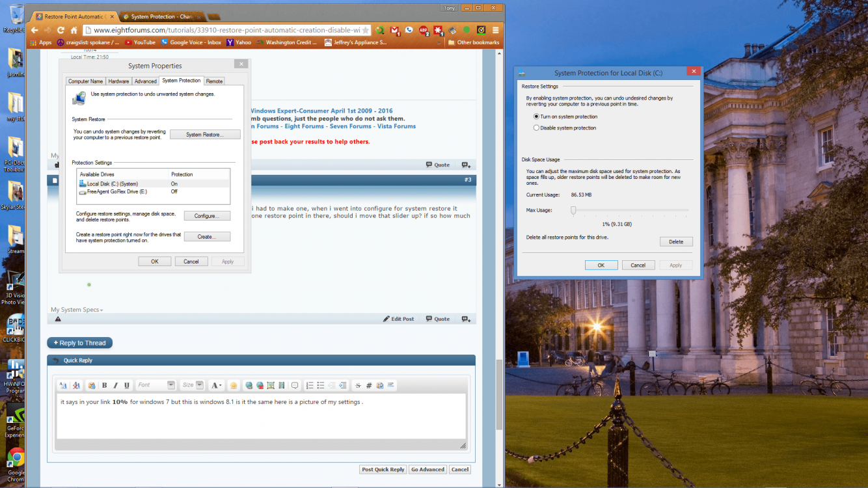Click Delete to remove all restore points
This screenshot has height=488, width=868.
click(x=676, y=241)
